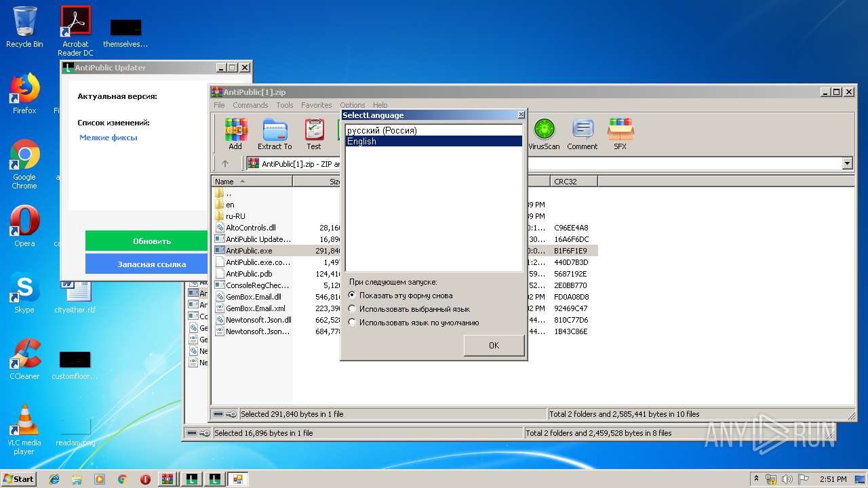The image size is (868, 488).
Task: Open the CCleaner desktop shortcut
Action: (24, 359)
